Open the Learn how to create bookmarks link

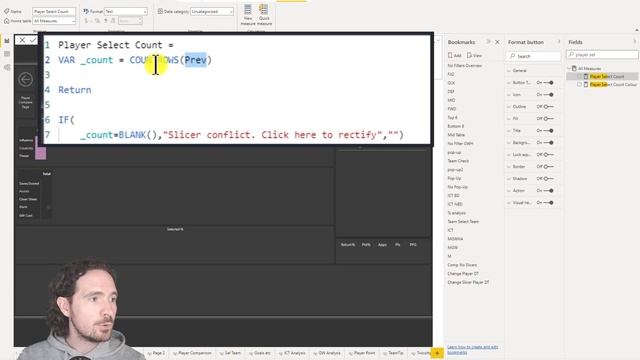473,349
